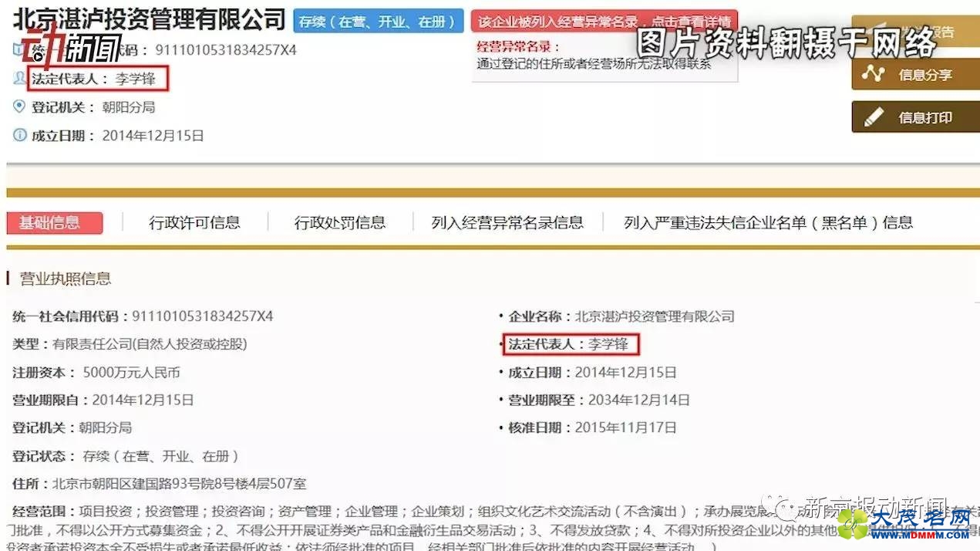Click 成立日期 value in right column of license info
This screenshot has width=980, height=551.
[x=625, y=372]
